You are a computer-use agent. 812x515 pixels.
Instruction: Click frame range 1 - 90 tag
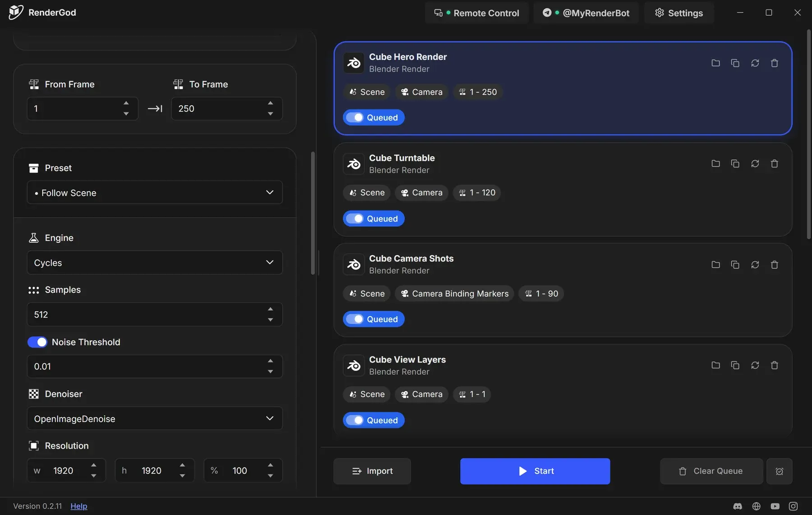[x=541, y=294]
